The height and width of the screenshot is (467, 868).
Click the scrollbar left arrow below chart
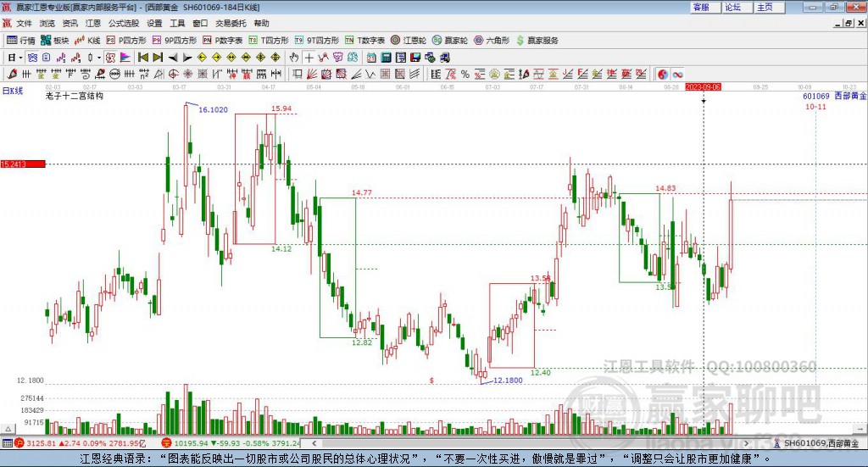pos(314,443)
